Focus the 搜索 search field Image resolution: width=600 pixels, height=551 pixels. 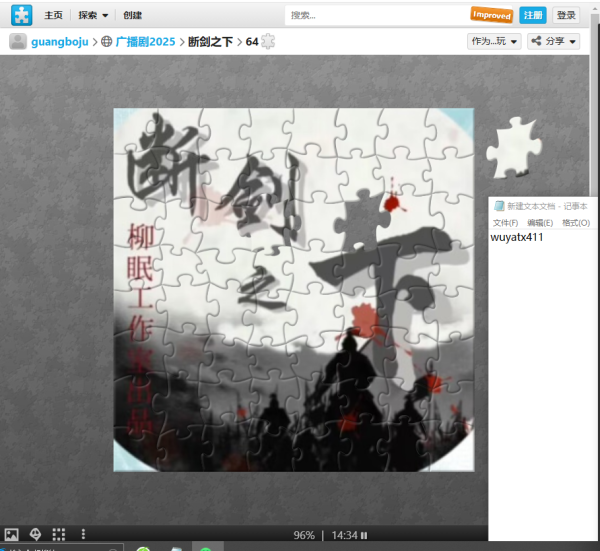coord(377,15)
